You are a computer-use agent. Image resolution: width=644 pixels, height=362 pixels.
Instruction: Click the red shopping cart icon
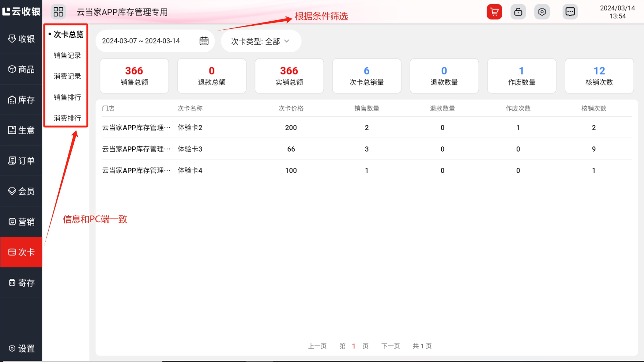click(494, 12)
